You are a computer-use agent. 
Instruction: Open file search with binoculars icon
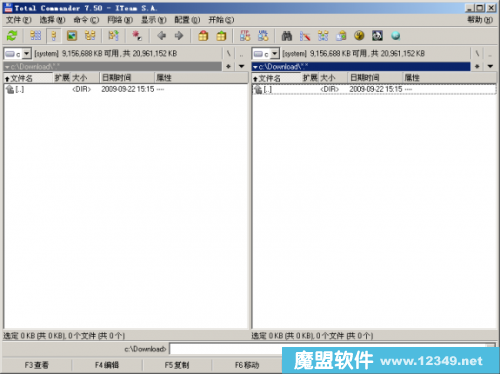pyautogui.click(x=287, y=36)
